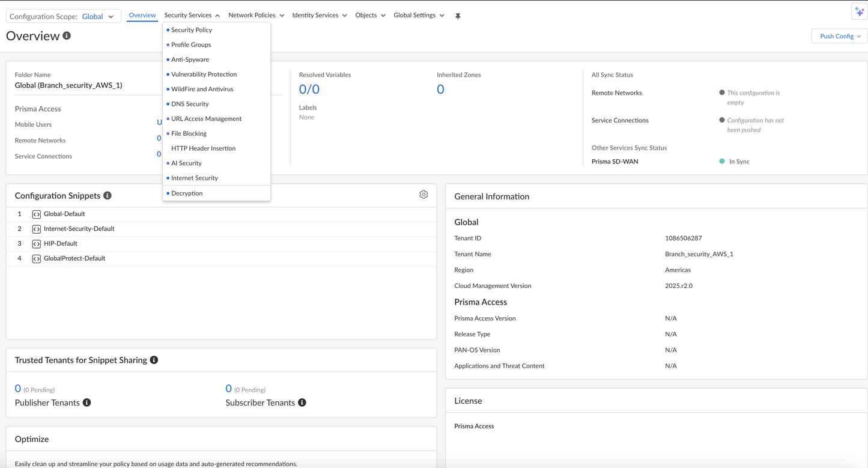Click the pin icon in navigation bar
This screenshot has height=468, width=868.
tap(458, 16)
